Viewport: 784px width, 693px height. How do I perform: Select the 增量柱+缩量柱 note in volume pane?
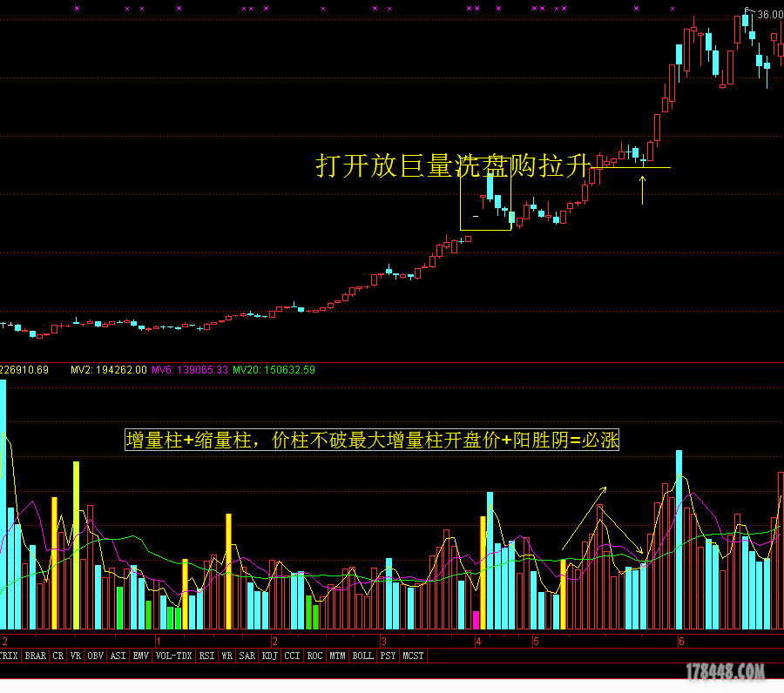click(372, 441)
